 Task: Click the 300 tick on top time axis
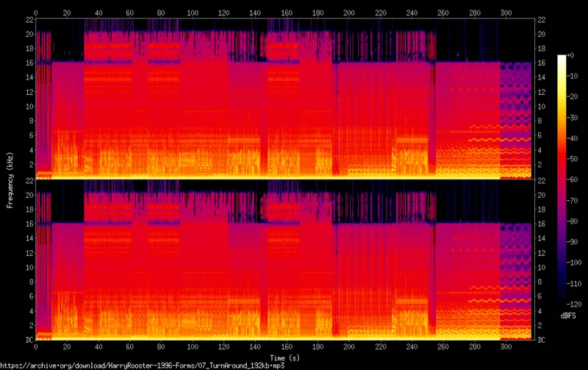click(x=505, y=13)
